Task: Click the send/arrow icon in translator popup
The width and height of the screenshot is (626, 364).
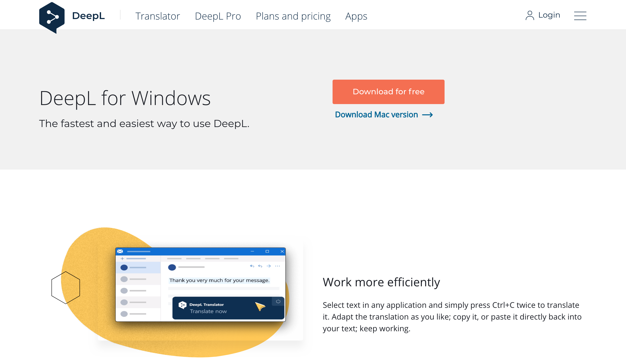Action: [260, 306]
